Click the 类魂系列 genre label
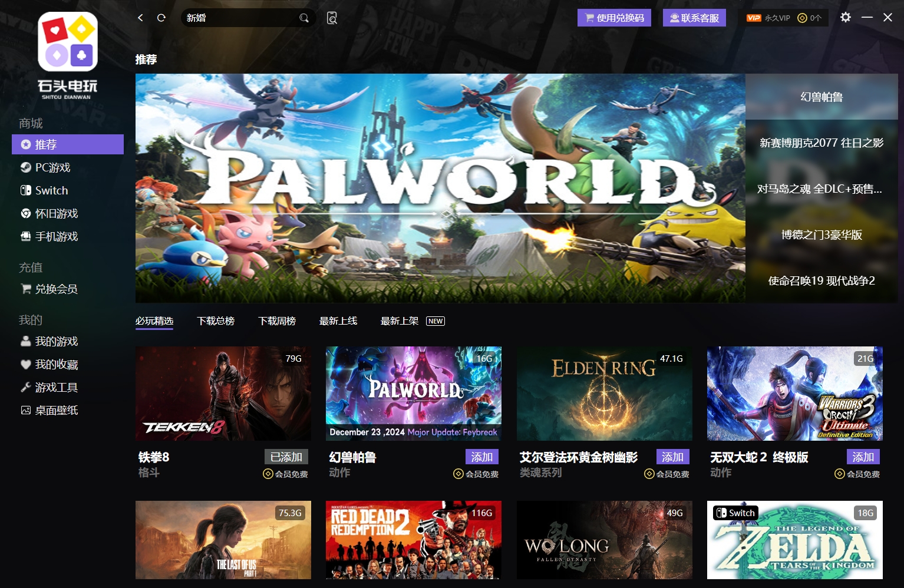The height and width of the screenshot is (588, 904). click(x=540, y=473)
